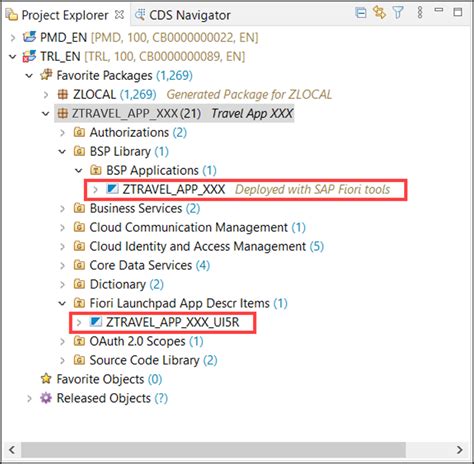Collapse the BSP Applications folder

coord(79,171)
